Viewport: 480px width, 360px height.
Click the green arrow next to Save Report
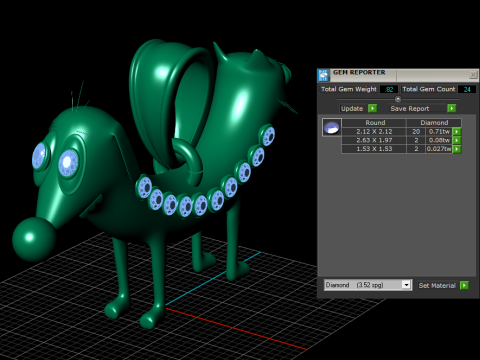(451, 108)
